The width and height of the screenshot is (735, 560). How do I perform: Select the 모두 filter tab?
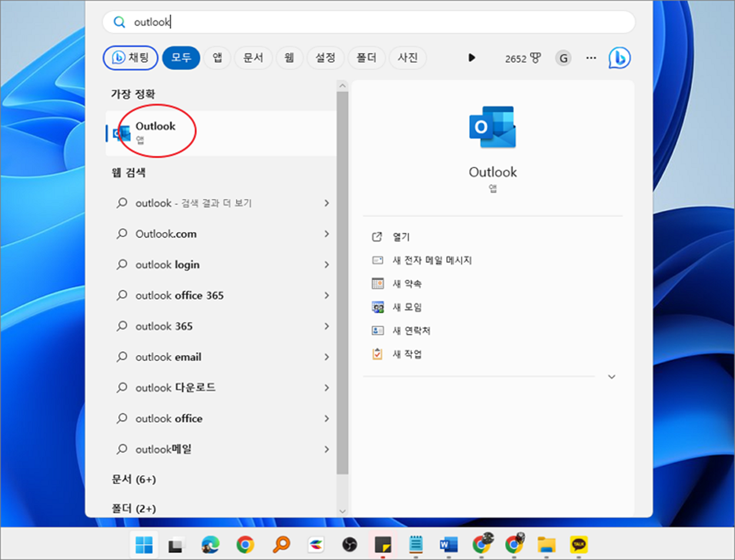[x=181, y=58]
